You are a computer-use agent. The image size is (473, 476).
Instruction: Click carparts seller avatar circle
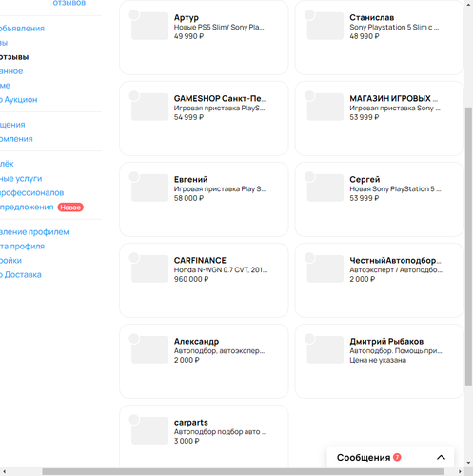tap(134, 420)
